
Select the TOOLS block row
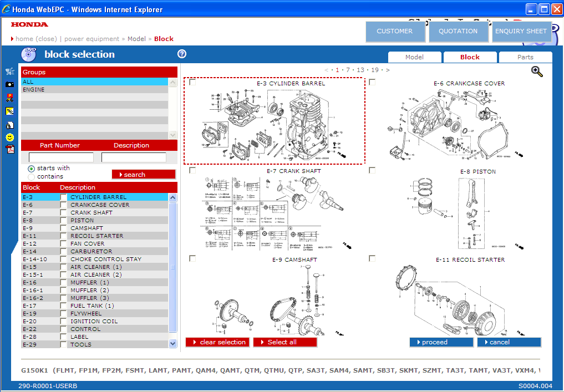click(x=95, y=344)
